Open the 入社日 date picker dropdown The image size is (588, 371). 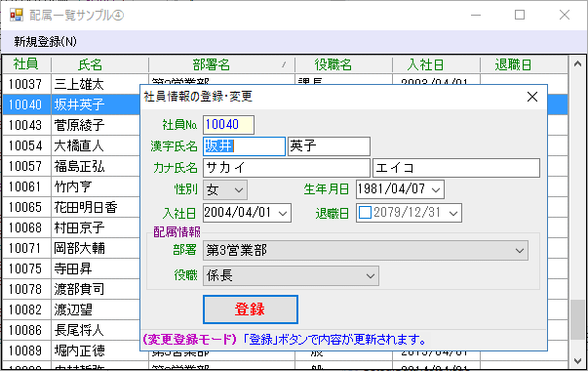pyautogui.click(x=283, y=213)
